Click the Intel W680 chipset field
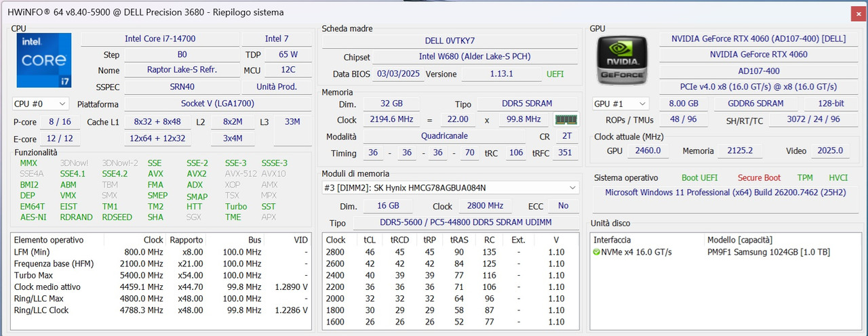This screenshot has height=336, width=868. [x=475, y=57]
